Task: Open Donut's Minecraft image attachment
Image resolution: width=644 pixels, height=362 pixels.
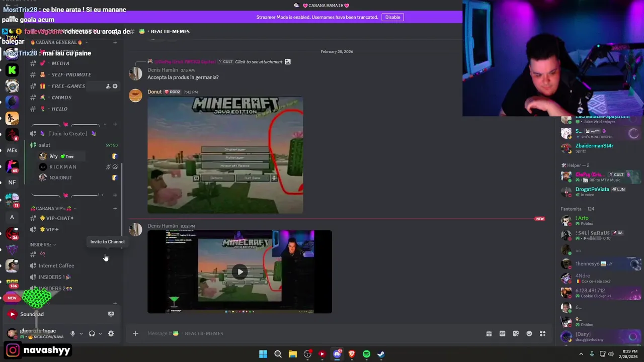Action: 225,155
